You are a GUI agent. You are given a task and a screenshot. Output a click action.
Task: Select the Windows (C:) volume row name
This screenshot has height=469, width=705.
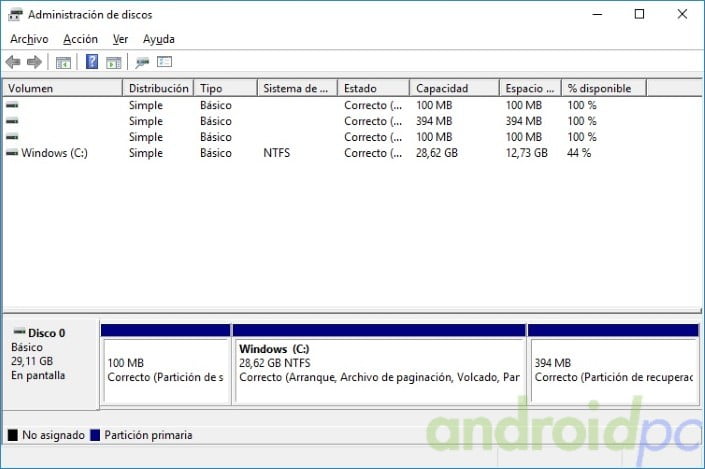point(54,153)
